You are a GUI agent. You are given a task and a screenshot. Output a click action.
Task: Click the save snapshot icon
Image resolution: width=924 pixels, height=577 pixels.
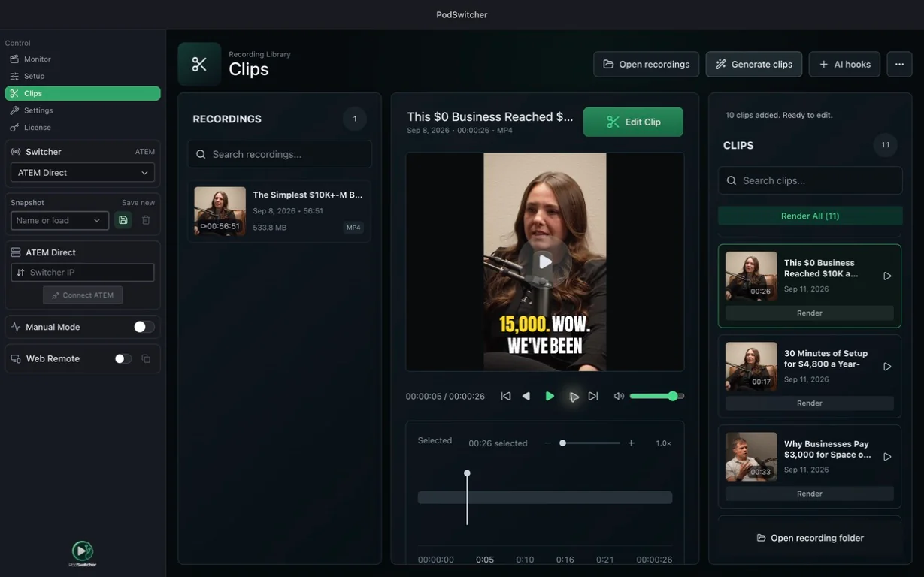[123, 220]
